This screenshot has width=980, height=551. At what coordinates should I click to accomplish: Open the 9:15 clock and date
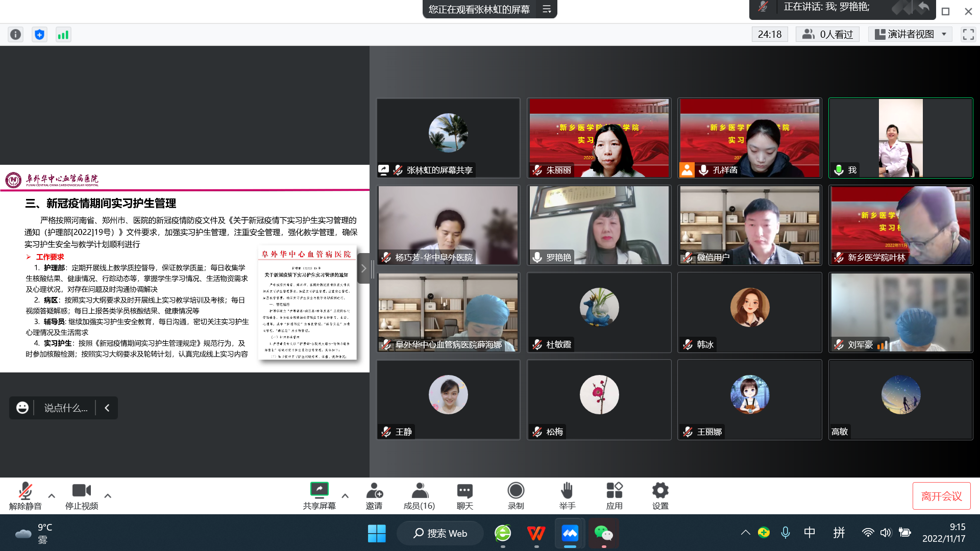(944, 533)
